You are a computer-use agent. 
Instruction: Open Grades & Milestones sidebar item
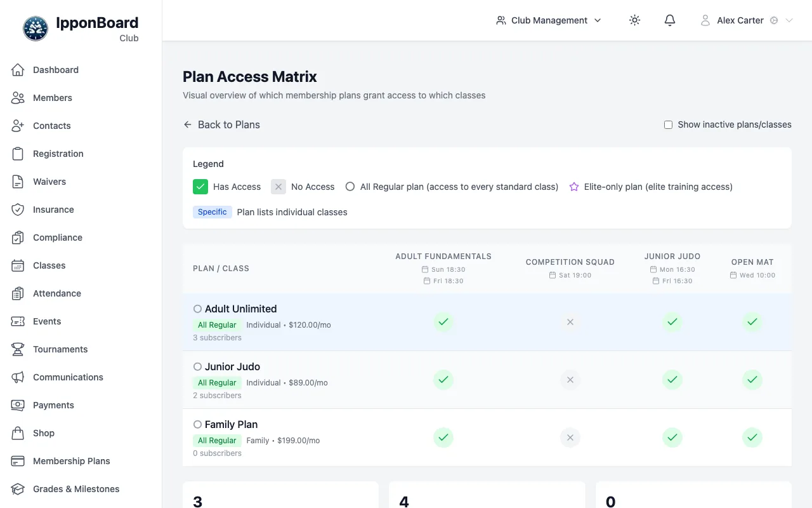pos(76,489)
